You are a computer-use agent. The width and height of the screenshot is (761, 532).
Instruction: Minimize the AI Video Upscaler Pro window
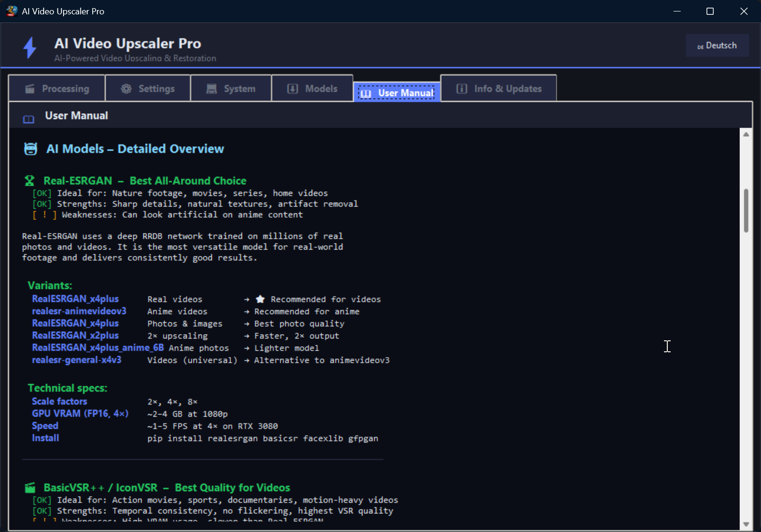click(x=677, y=11)
